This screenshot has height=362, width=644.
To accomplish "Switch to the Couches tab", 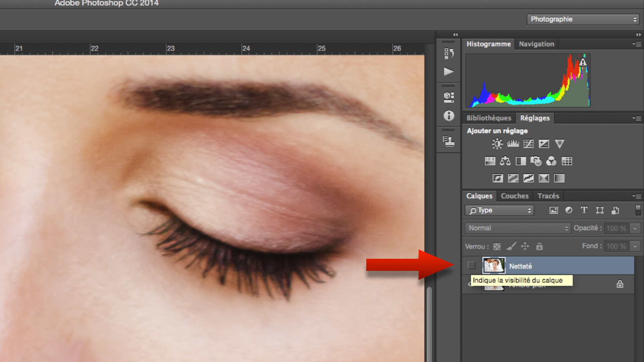I will (515, 196).
